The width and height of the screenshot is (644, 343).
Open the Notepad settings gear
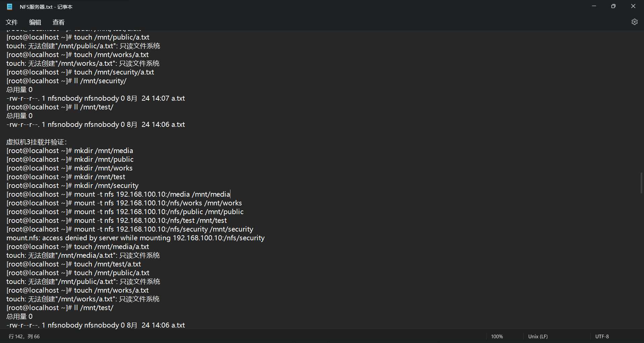point(634,22)
